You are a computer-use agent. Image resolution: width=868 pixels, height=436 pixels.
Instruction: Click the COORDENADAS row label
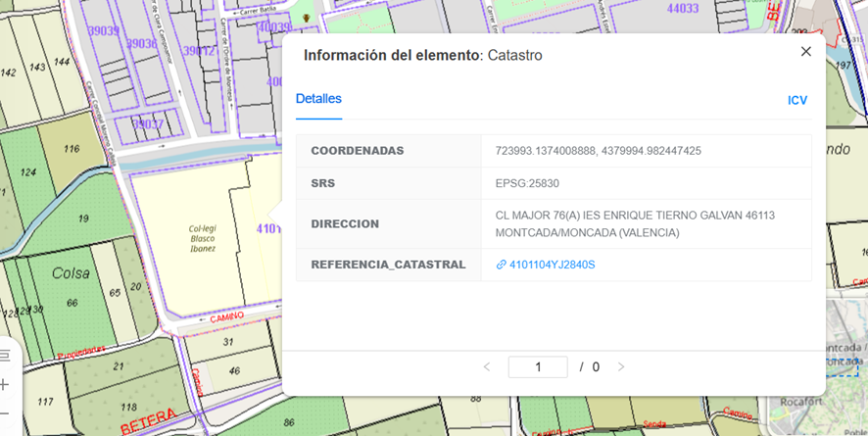point(358,151)
